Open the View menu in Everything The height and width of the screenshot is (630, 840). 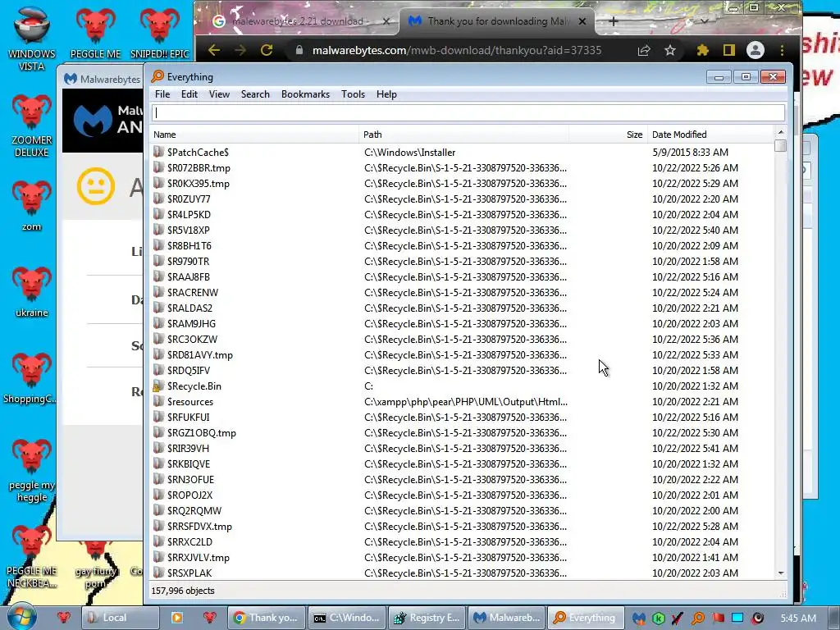[x=219, y=94]
